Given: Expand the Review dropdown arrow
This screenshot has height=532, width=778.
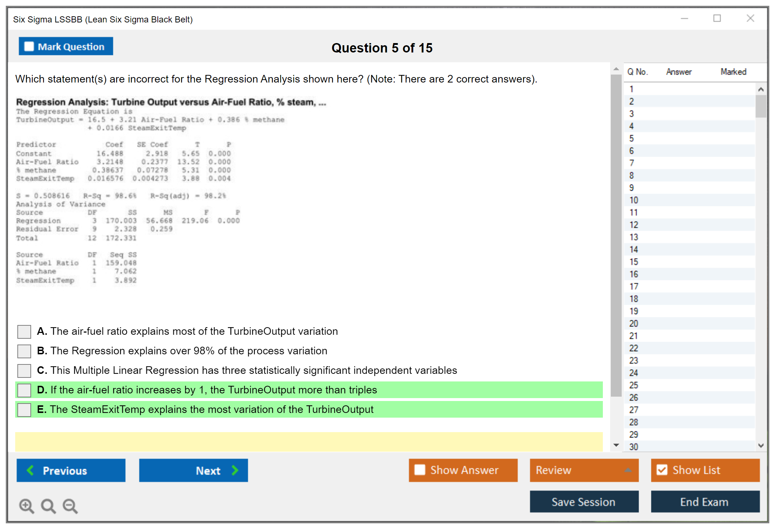Looking at the screenshot, I should pyautogui.click(x=628, y=470).
